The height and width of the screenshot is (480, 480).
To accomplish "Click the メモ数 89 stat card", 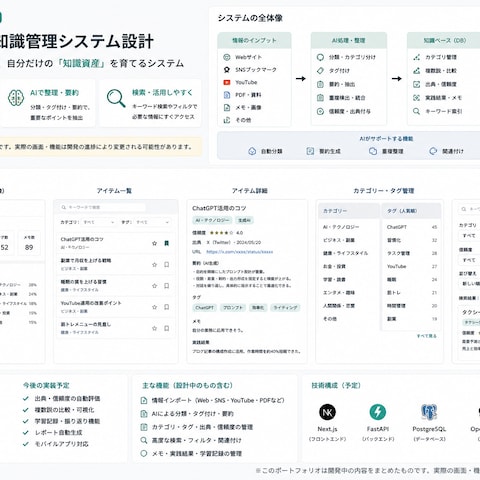I will 29,243.
